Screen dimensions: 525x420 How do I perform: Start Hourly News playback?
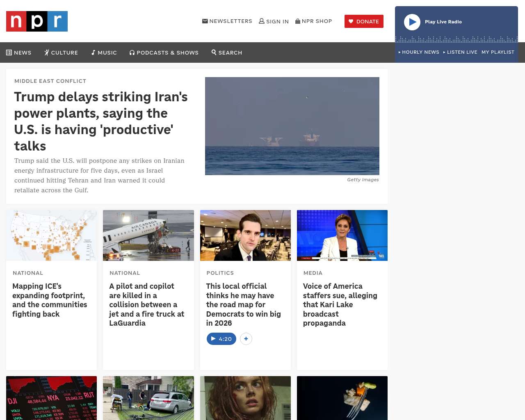pyautogui.click(x=419, y=52)
